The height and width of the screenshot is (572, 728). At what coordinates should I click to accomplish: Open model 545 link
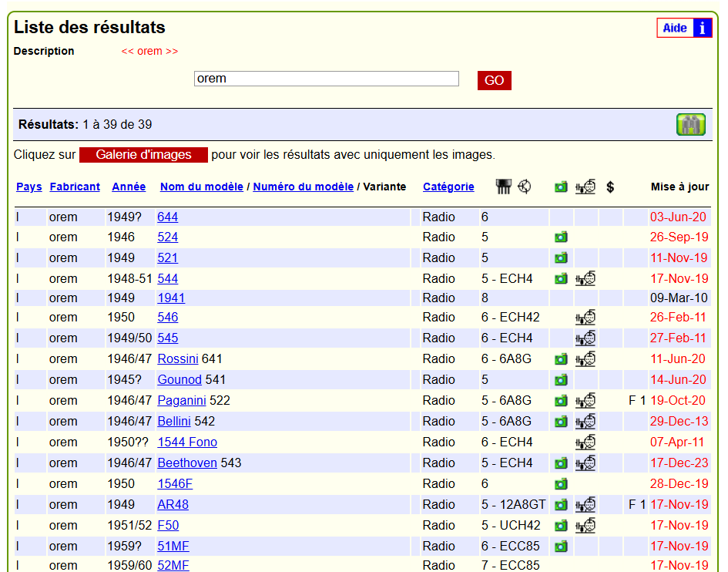pos(168,338)
